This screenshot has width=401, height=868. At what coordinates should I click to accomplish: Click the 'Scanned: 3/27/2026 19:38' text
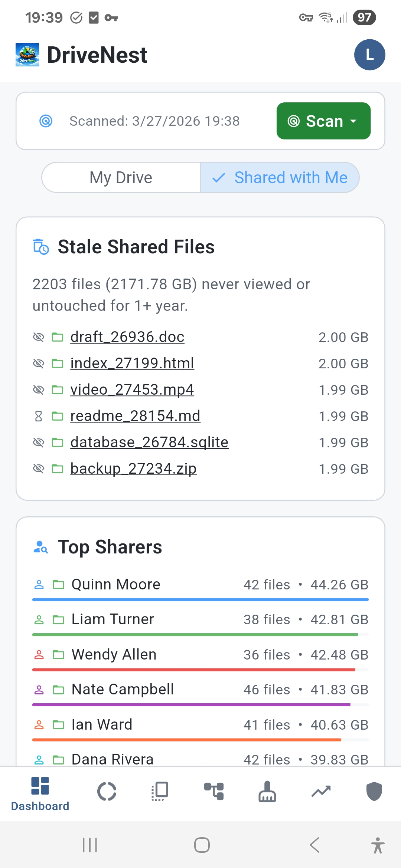pyautogui.click(x=154, y=121)
